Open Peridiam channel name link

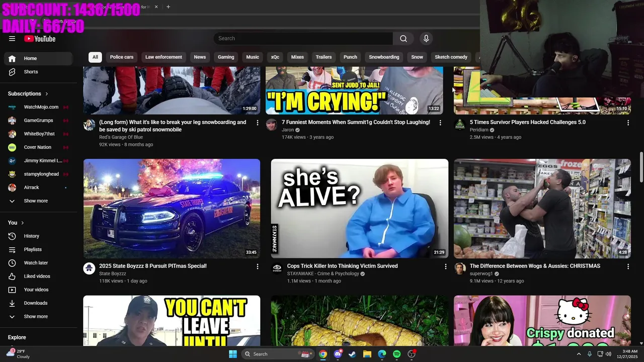pos(479,130)
